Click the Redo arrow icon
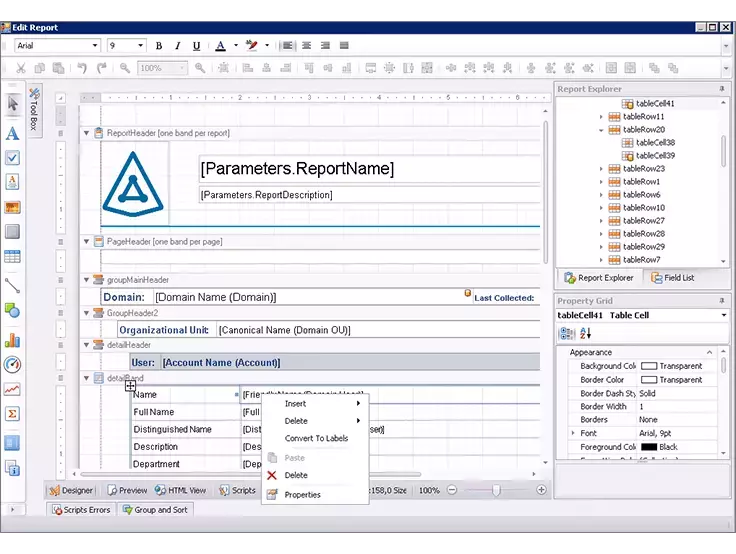The width and height of the screenshot is (736, 554). tap(101, 68)
